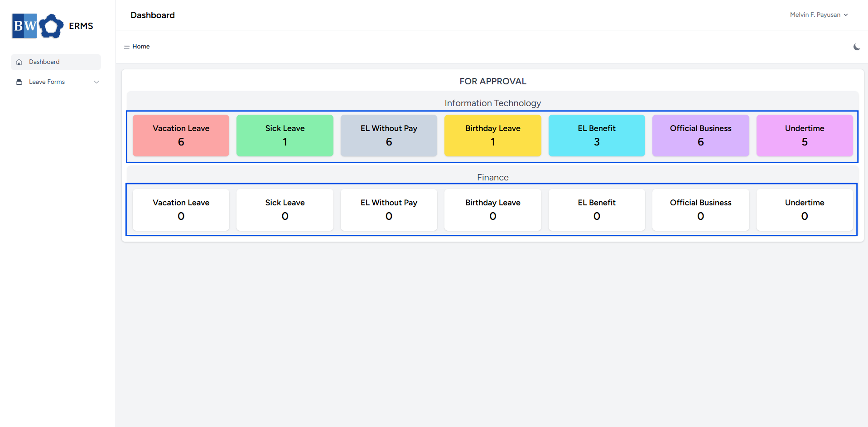
Task: Select the Finance Undertime card
Action: click(805, 210)
